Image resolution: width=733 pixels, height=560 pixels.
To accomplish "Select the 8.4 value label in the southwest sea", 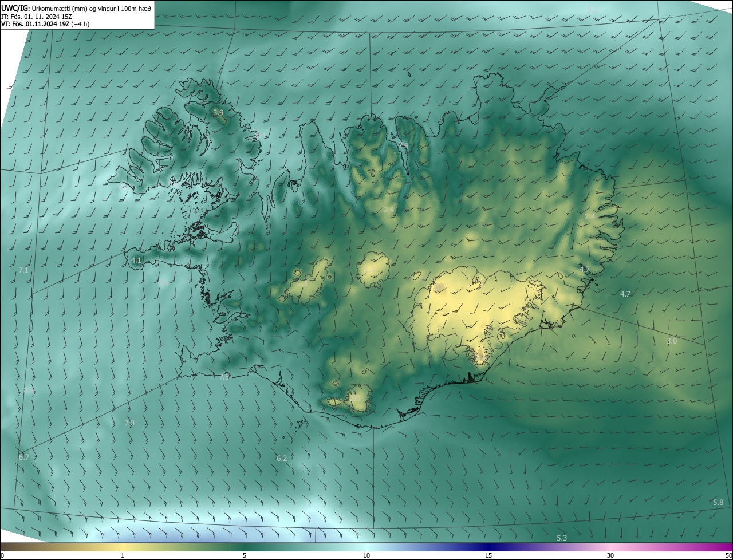I will pyautogui.click(x=29, y=391).
